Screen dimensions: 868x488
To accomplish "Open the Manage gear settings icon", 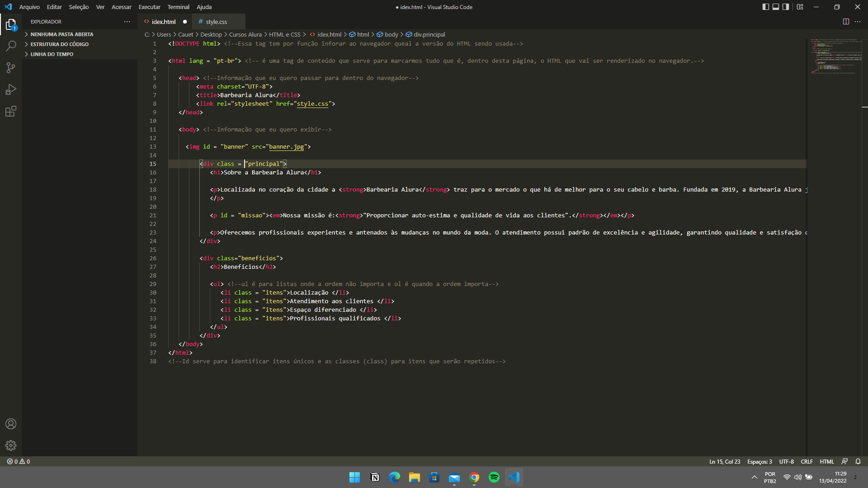I will coord(11,446).
